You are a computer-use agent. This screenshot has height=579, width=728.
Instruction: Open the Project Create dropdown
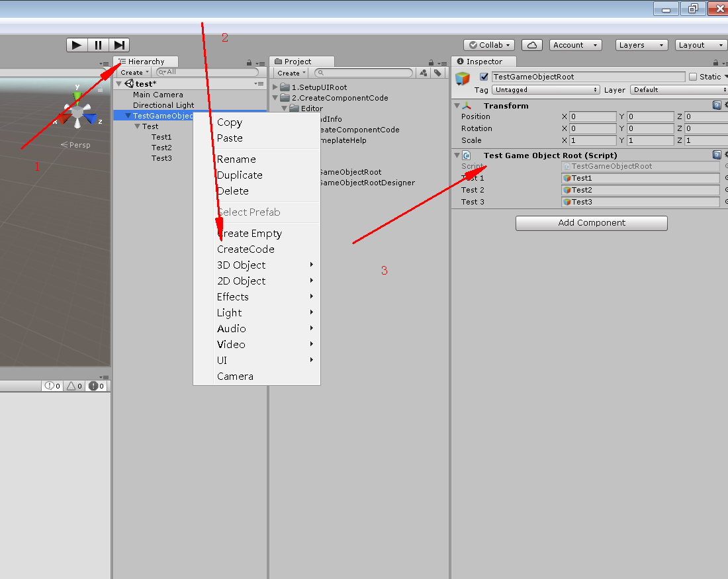click(291, 73)
